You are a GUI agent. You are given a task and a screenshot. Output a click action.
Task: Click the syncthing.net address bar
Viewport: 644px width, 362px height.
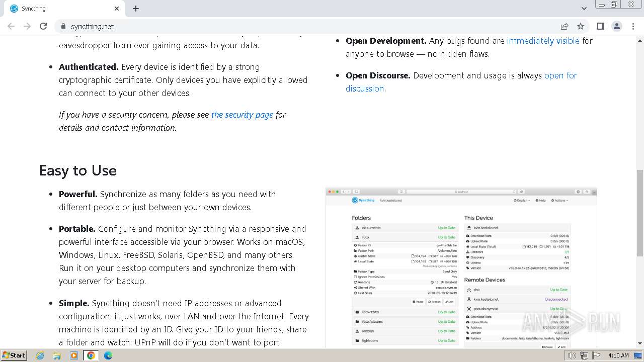coord(312,26)
